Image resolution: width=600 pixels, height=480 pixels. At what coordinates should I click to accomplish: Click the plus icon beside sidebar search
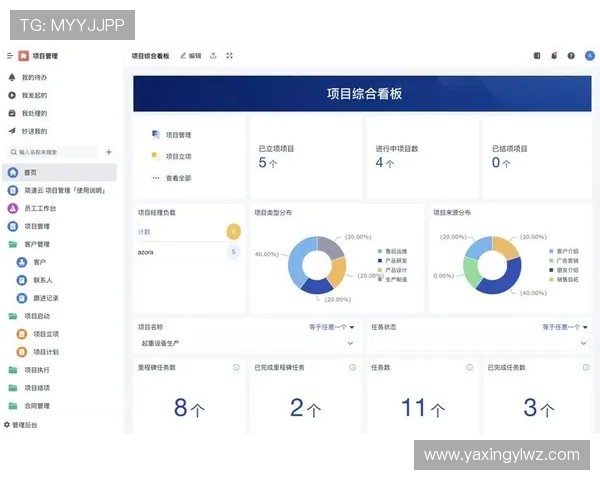(x=109, y=152)
